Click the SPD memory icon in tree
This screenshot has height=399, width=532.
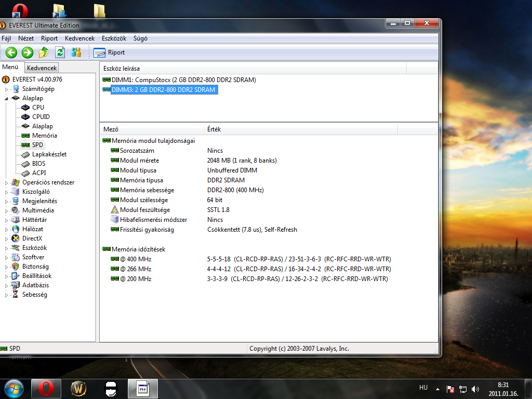(x=25, y=145)
